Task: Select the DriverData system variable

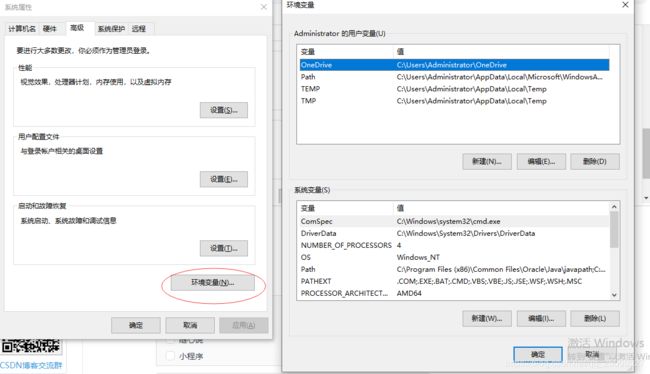Action: 454,233
